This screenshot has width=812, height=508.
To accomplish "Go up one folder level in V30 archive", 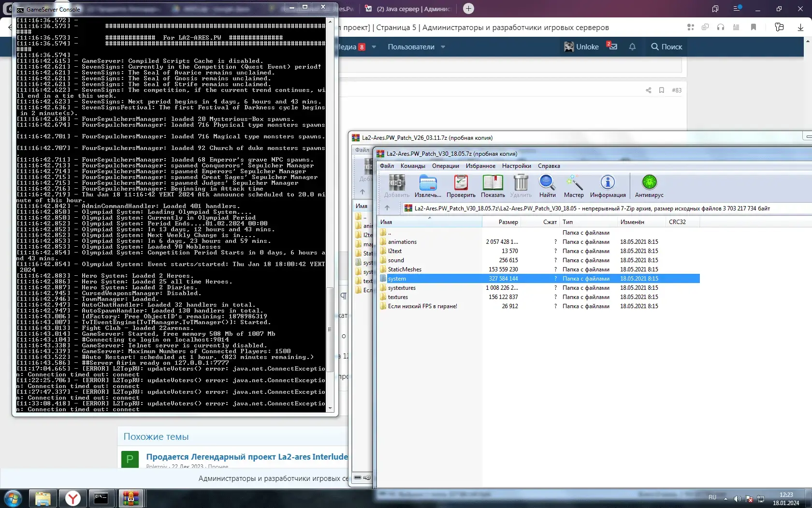I will click(387, 208).
